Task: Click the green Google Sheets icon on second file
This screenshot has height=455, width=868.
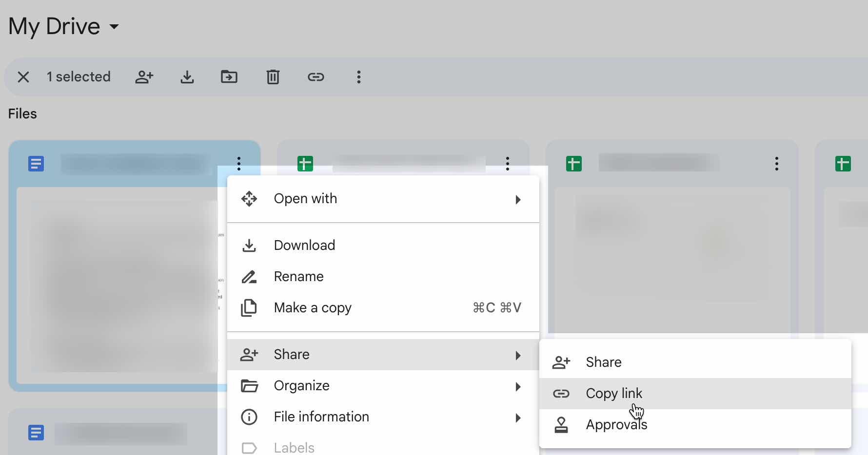Action: (x=305, y=163)
